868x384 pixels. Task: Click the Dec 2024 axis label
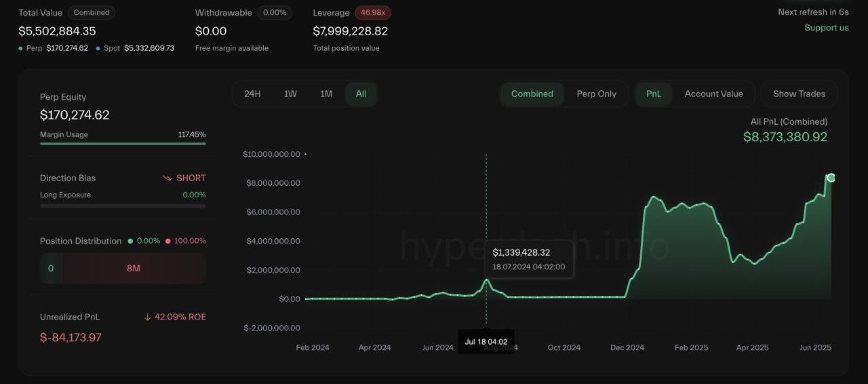(x=627, y=347)
